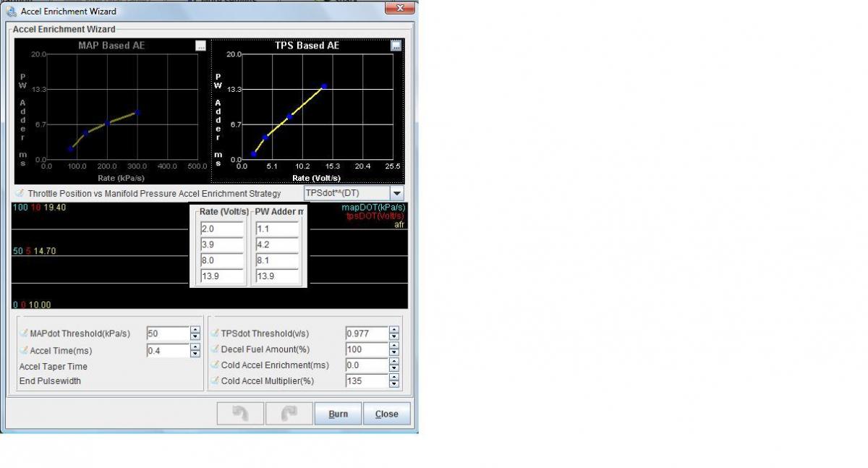Select the PW Adder cell showing 8.1
Viewport: 868px width, 468px height.
point(277,260)
